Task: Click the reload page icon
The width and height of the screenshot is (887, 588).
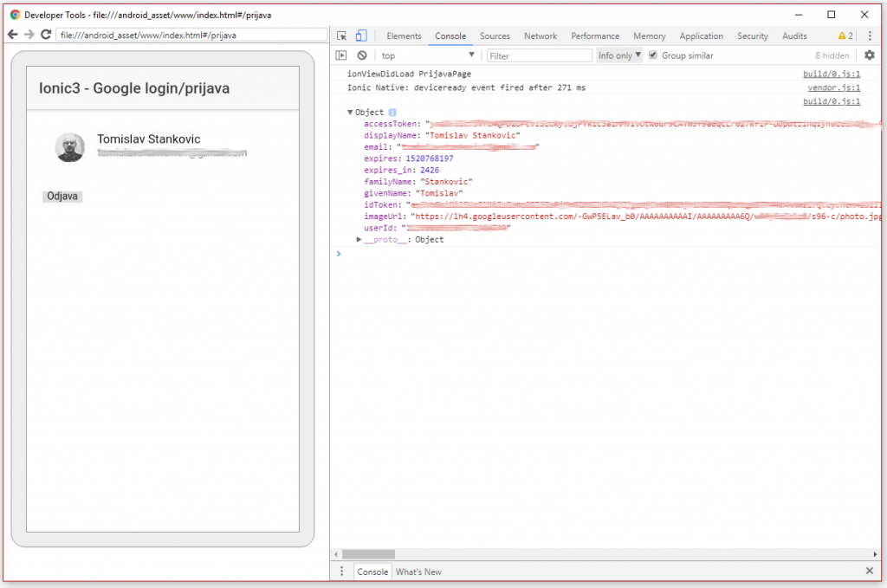Action: (46, 35)
